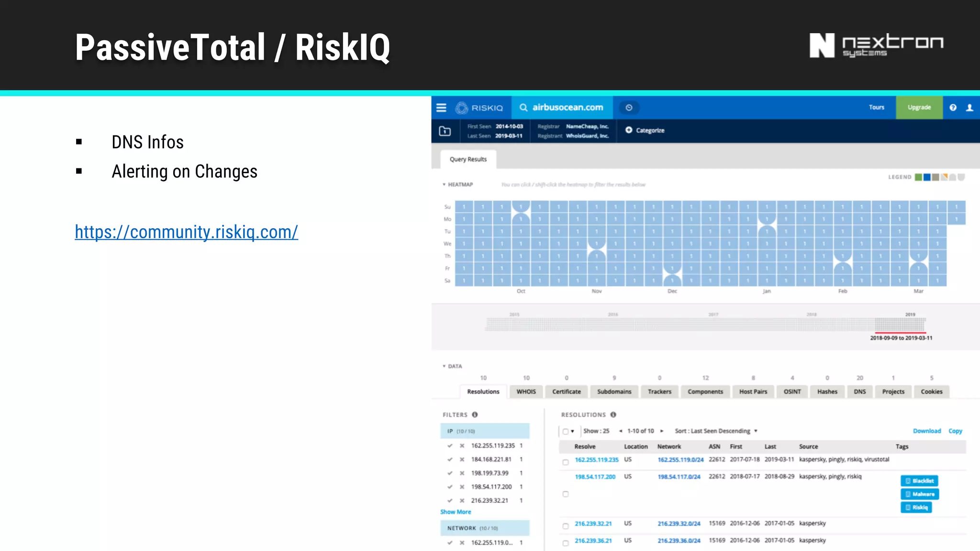The height and width of the screenshot is (551, 980).
Task: Check the row for 216.239.32.21
Action: click(566, 526)
